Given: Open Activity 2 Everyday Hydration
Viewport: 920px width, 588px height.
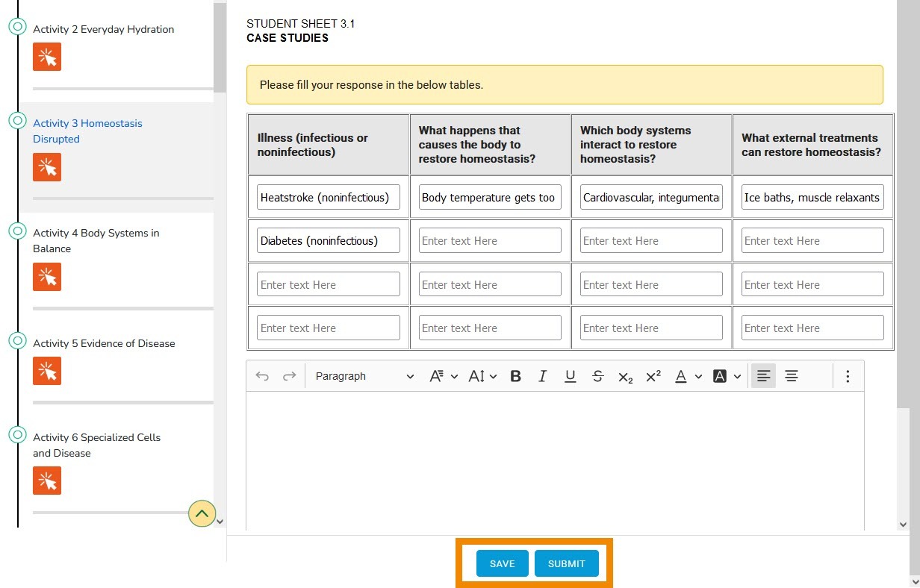Looking at the screenshot, I should click(103, 29).
